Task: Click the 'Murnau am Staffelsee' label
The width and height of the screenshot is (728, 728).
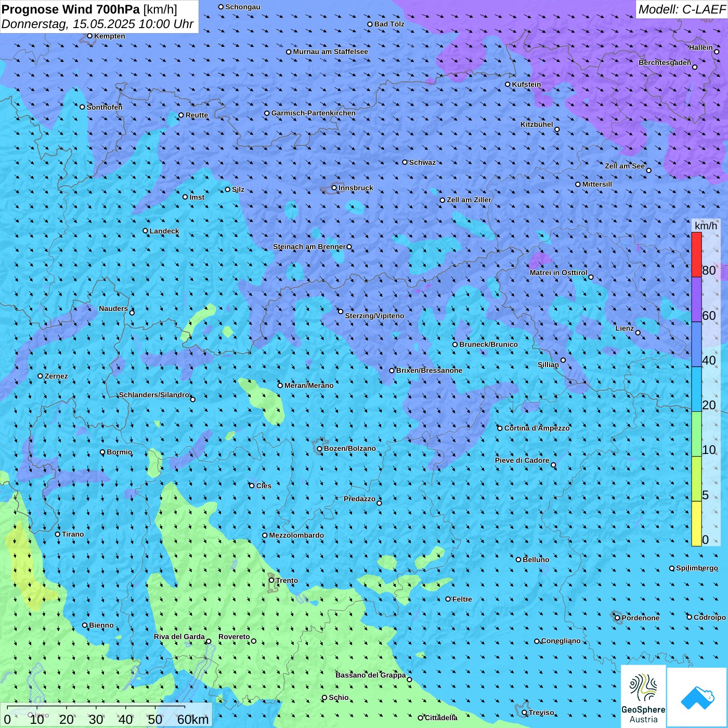Action: point(330,51)
